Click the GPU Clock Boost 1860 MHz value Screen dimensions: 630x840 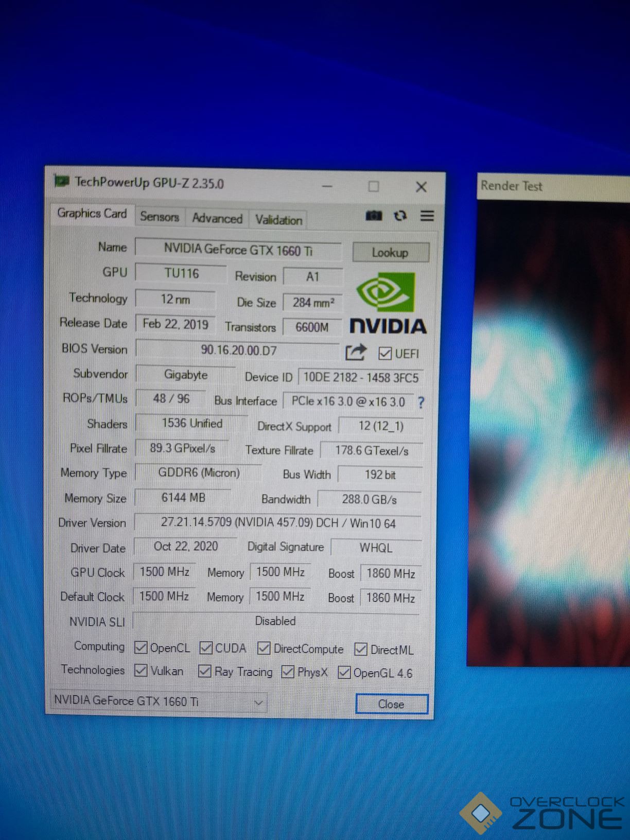(391, 573)
